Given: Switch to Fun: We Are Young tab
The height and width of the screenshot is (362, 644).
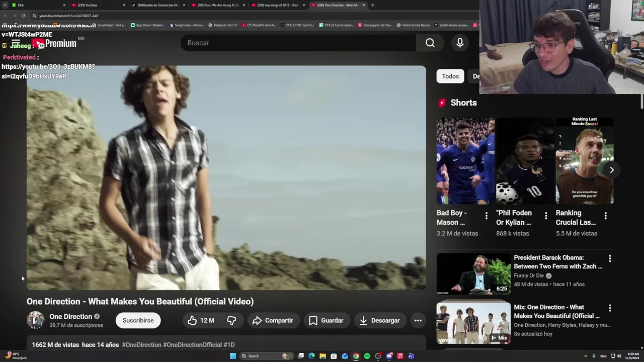Looking at the screenshot, I should [x=218, y=5].
